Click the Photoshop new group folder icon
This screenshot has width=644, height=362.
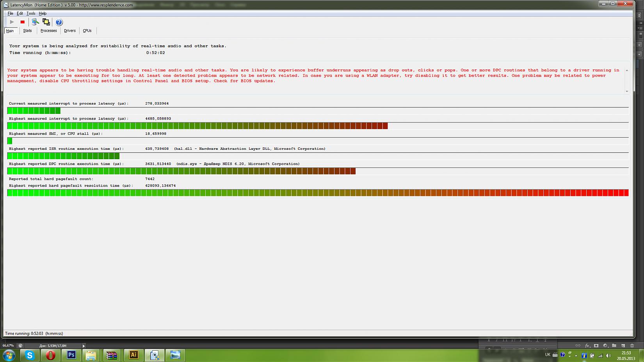(614, 346)
